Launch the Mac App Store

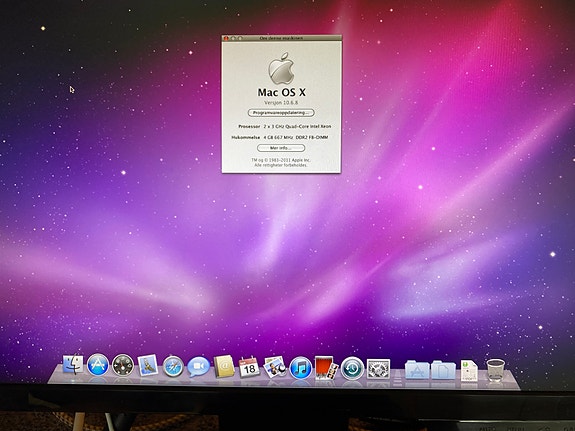click(x=98, y=365)
